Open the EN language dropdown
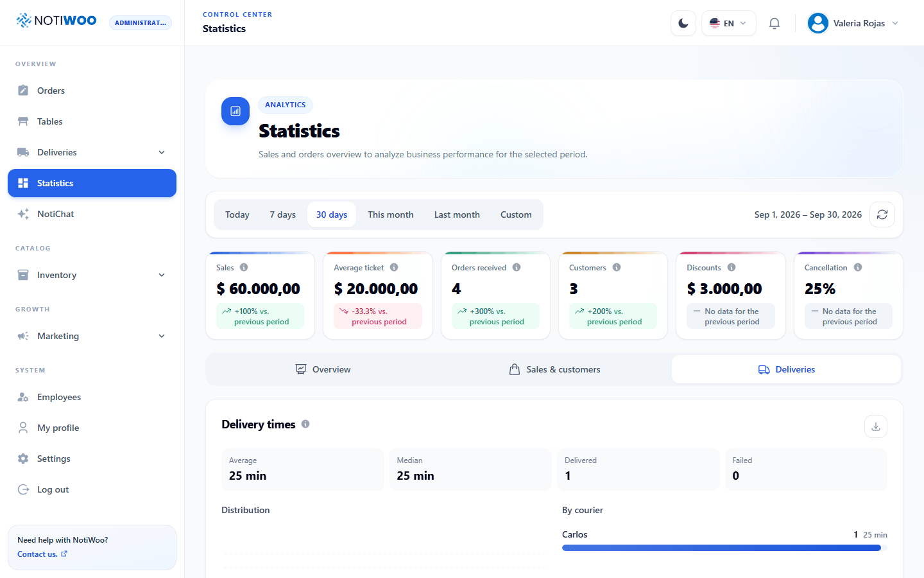The width and height of the screenshot is (924, 578). [x=728, y=23]
